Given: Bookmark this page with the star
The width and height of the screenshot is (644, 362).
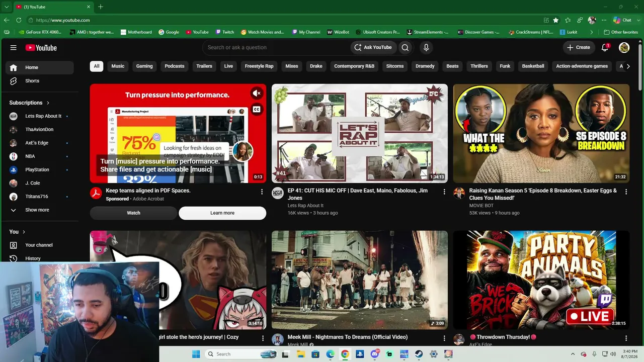Looking at the screenshot, I should pos(555,20).
